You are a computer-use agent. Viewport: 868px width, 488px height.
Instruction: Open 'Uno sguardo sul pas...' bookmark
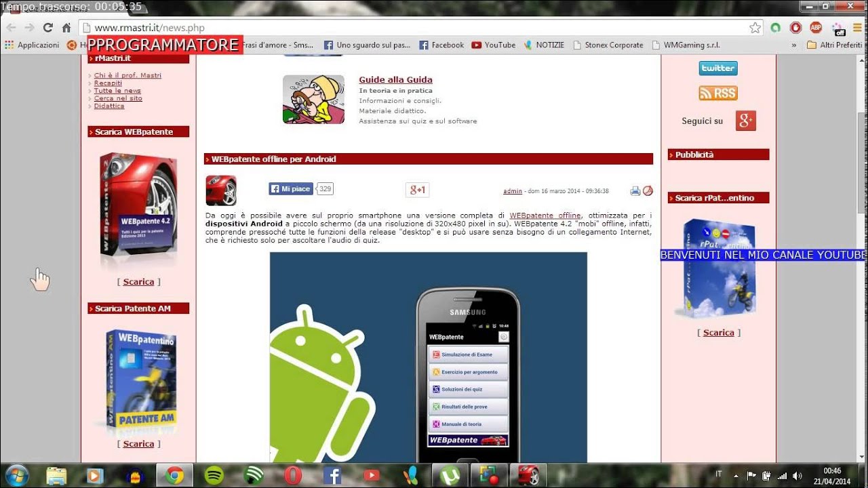click(367, 45)
